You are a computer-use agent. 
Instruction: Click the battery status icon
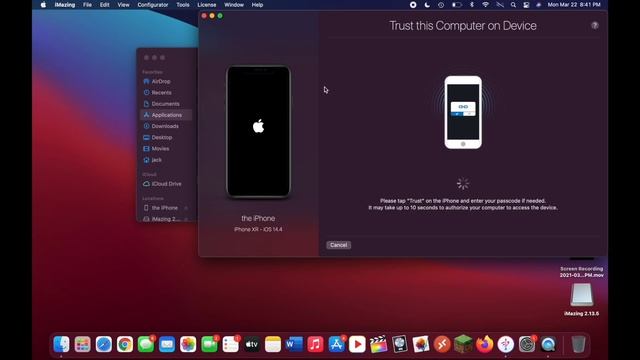(x=457, y=5)
